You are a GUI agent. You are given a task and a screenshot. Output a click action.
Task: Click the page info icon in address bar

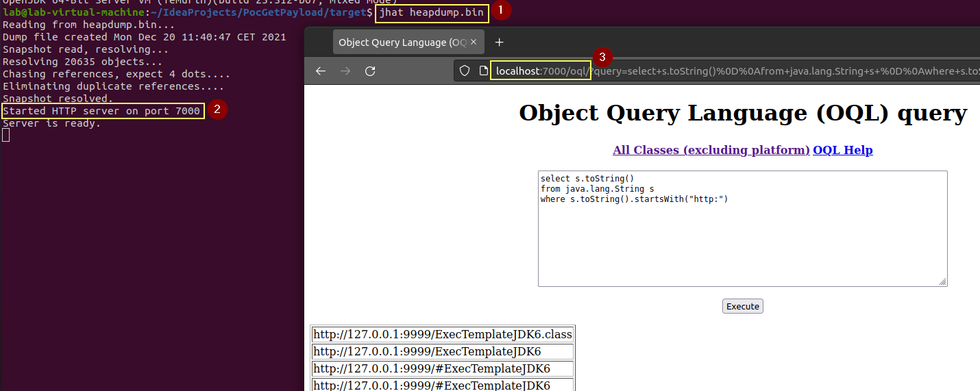(482, 71)
